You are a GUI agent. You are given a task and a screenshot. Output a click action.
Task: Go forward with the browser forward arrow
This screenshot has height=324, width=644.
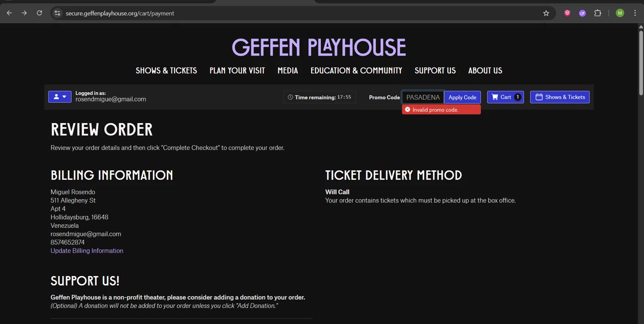tap(24, 13)
